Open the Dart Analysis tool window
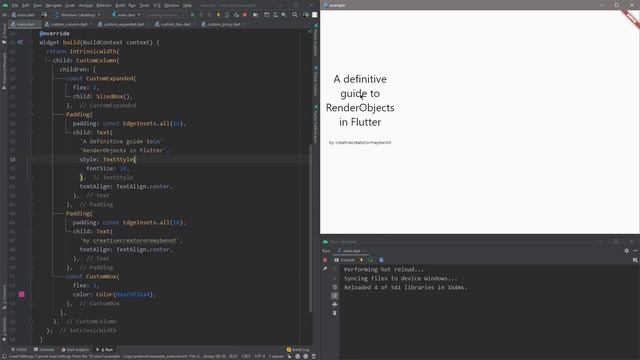 75,349
